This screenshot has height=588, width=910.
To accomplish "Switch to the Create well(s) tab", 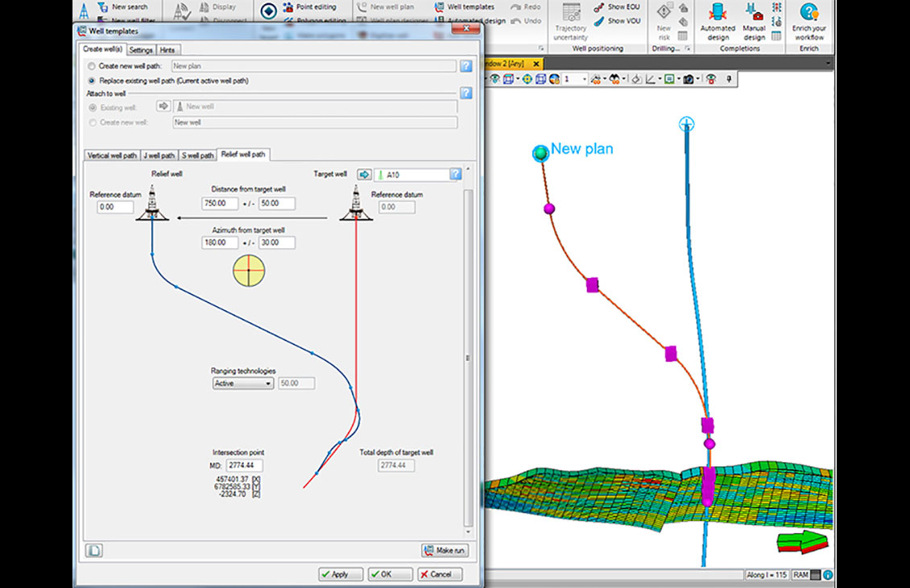I will click(x=103, y=49).
